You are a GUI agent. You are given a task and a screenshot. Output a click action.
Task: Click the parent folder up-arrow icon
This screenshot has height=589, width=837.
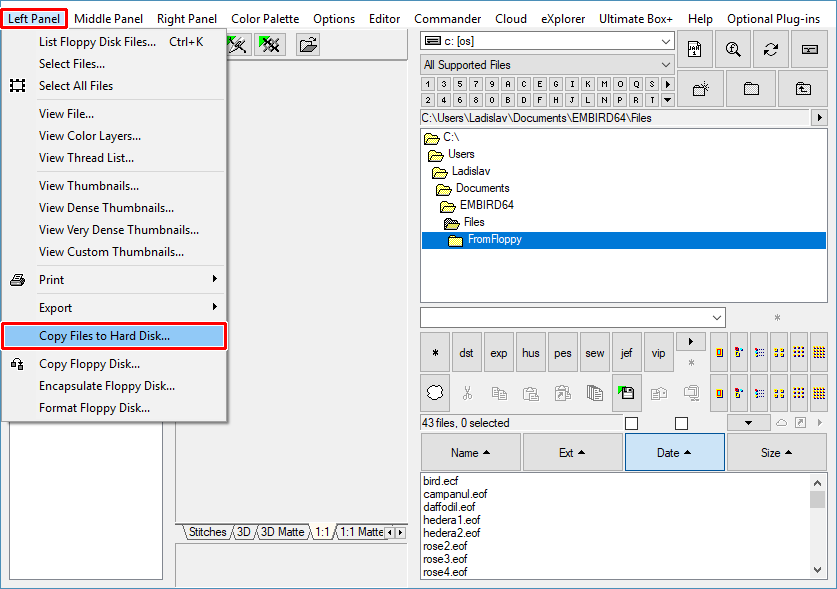coord(803,88)
